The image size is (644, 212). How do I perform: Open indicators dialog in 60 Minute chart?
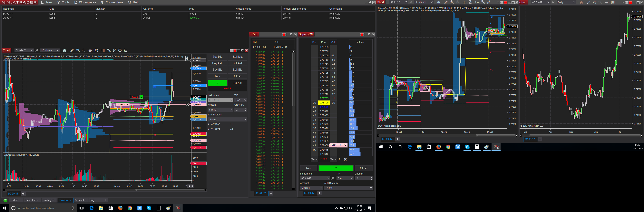coord(489,2)
